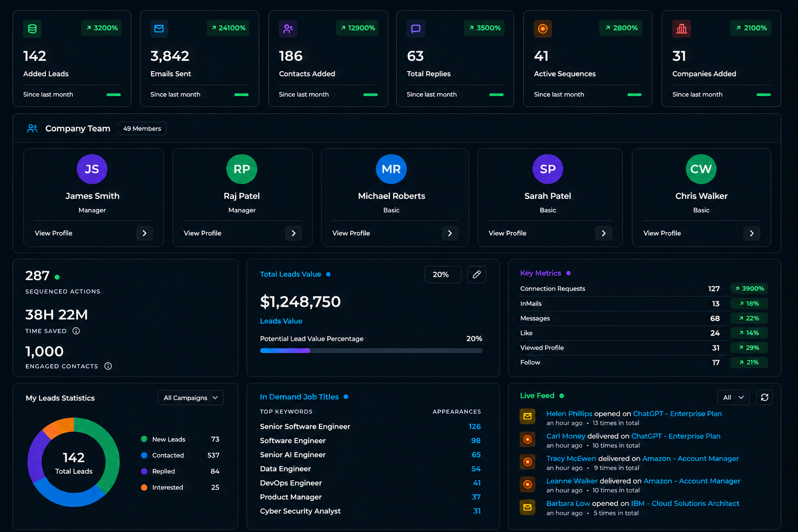The height and width of the screenshot is (532, 798).
Task: Click info icon beside Engaged Contacts
Action: (x=108, y=366)
